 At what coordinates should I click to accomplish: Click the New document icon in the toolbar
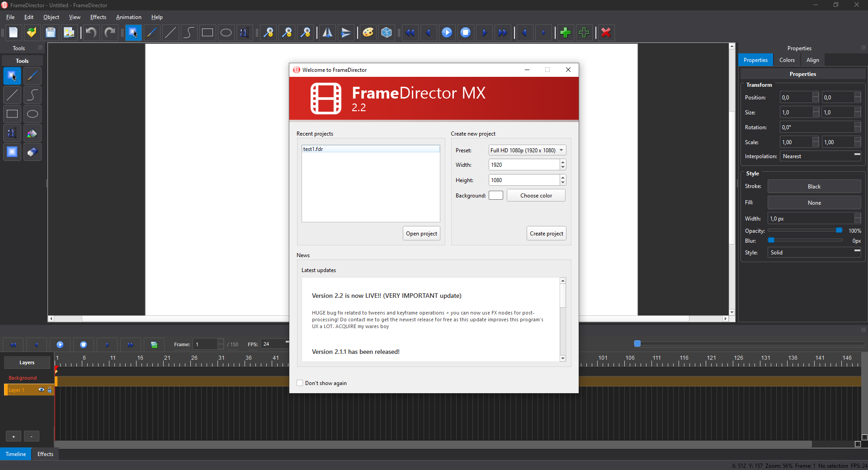[13, 33]
